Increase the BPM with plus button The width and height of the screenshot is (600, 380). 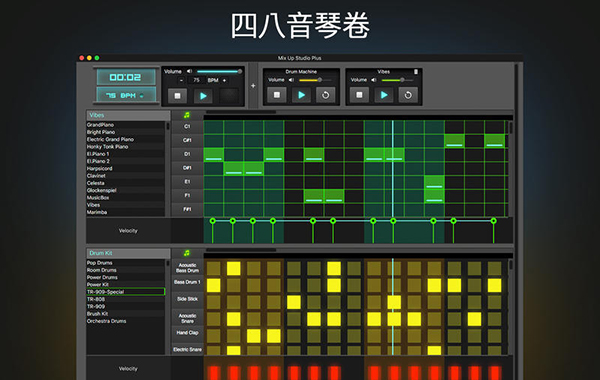[224, 80]
